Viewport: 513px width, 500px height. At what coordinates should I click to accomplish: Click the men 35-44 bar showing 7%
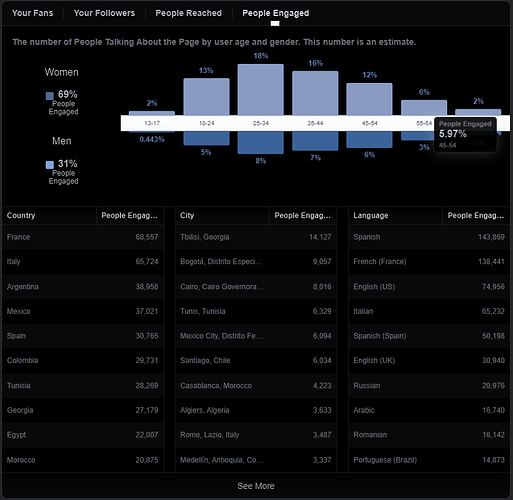pyautogui.click(x=315, y=141)
